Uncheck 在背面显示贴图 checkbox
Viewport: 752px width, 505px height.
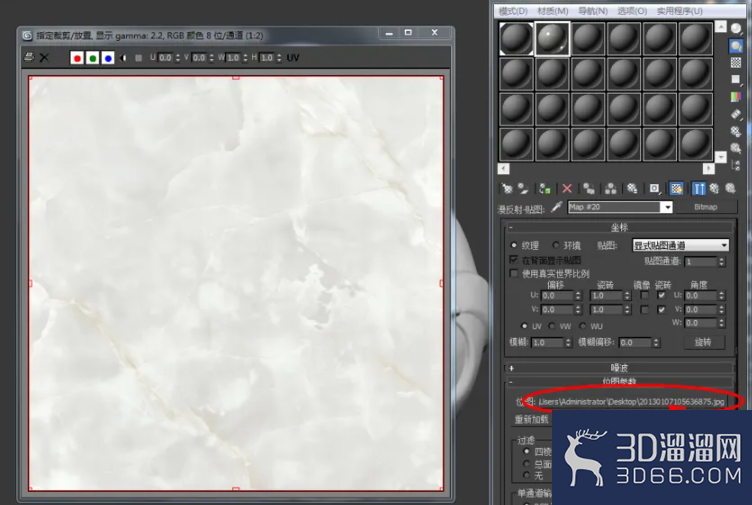tap(514, 259)
